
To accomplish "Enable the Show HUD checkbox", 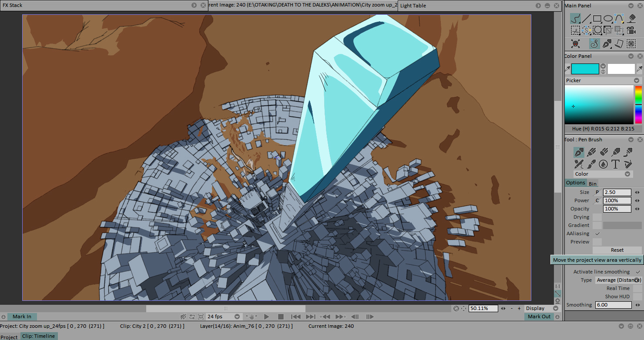I will [637, 297].
